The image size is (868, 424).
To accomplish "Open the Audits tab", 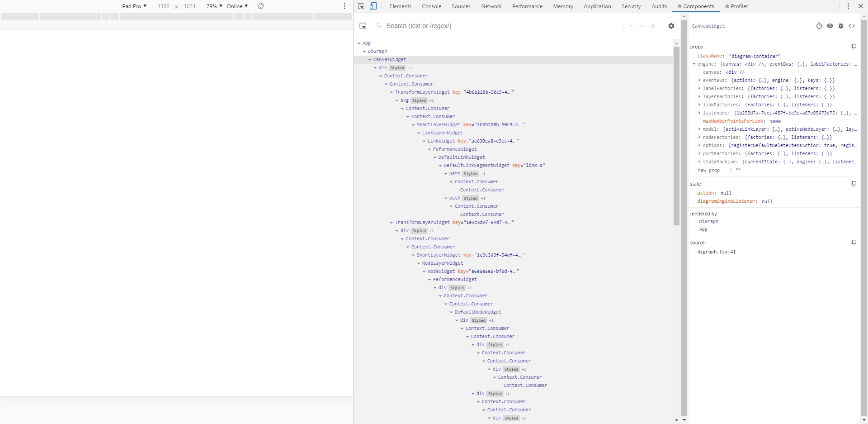I will (659, 6).
